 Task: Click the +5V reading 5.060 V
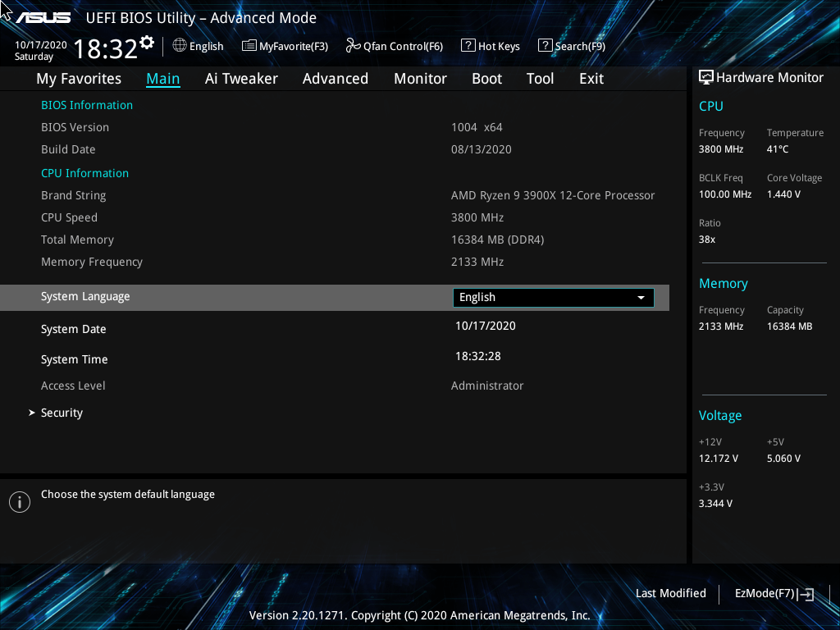coord(783,459)
